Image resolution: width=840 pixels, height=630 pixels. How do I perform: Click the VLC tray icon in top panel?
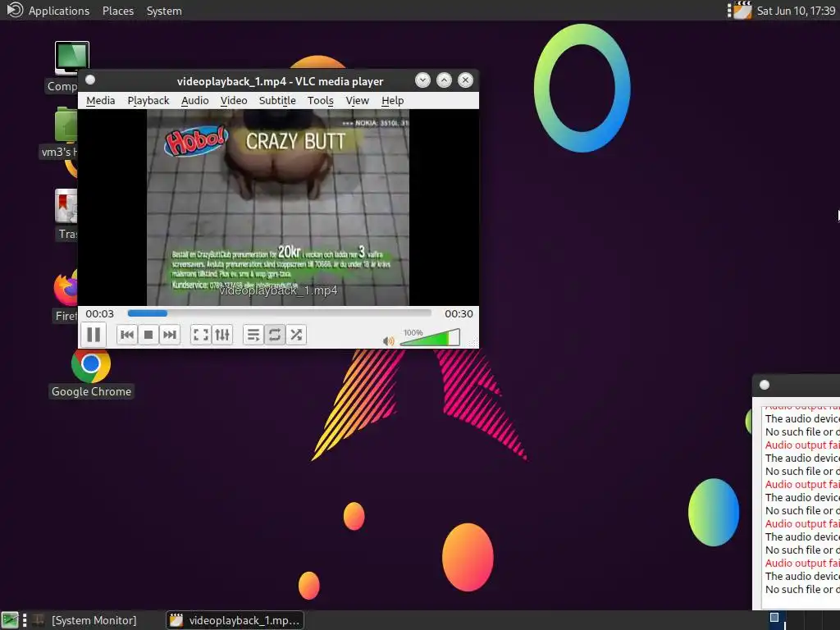(742, 11)
